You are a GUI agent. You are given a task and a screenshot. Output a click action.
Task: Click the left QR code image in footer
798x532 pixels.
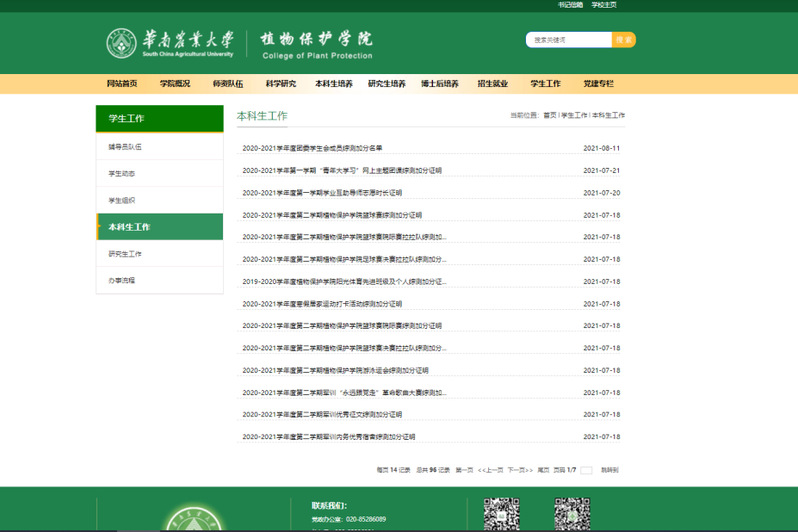coord(501,514)
